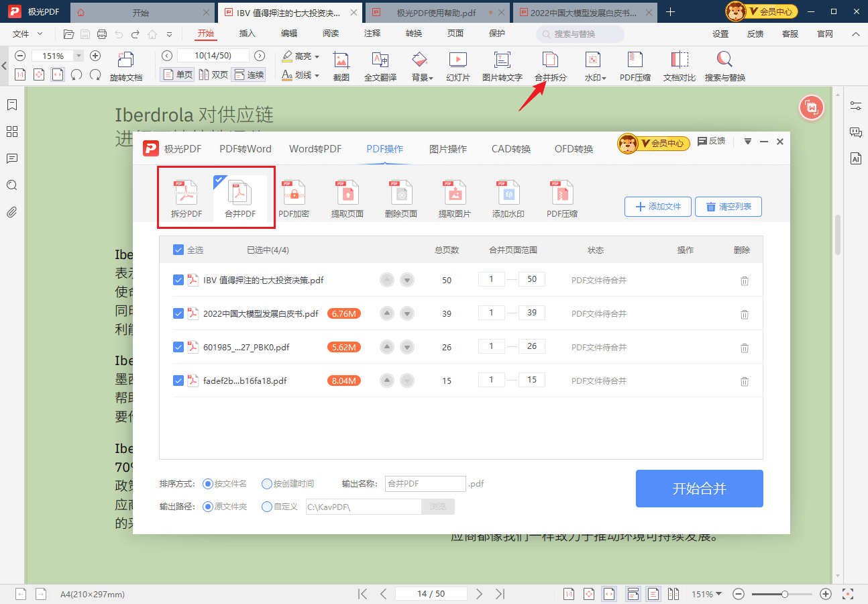Switch to the 极光PDF使用帮助.pdf document tab
Screen dimensions: 868x604
(438, 12)
